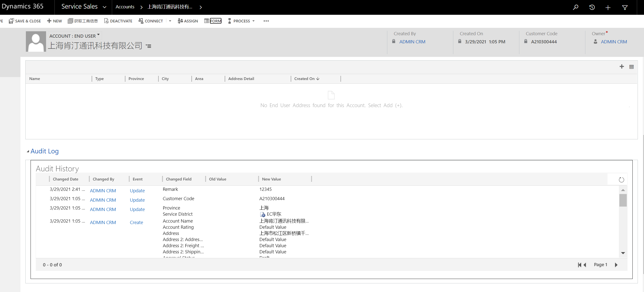This screenshot has width=644, height=292.
Task: Expand chevron after Accounts breadcrumb
Action: (x=141, y=7)
